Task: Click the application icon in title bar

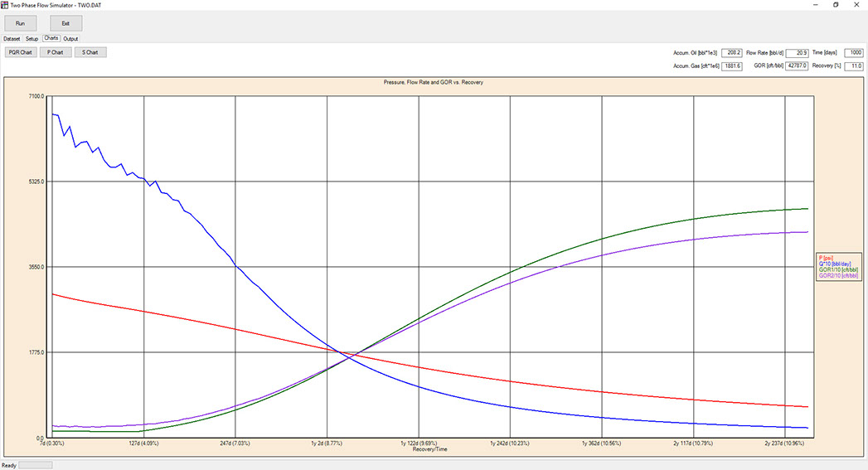Action: 5,5
